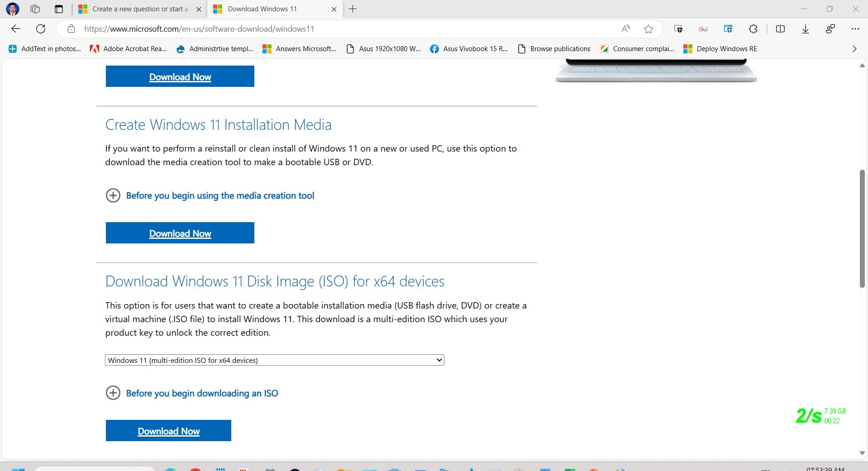
Task: Click the 'Create Windows 11 Installation Media' heading
Action: (x=219, y=125)
